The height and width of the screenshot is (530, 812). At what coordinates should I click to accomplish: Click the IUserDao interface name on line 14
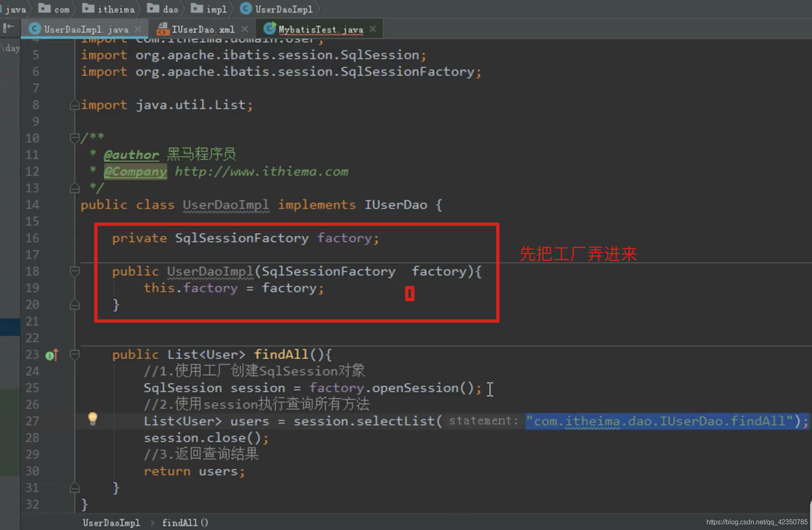coord(396,205)
